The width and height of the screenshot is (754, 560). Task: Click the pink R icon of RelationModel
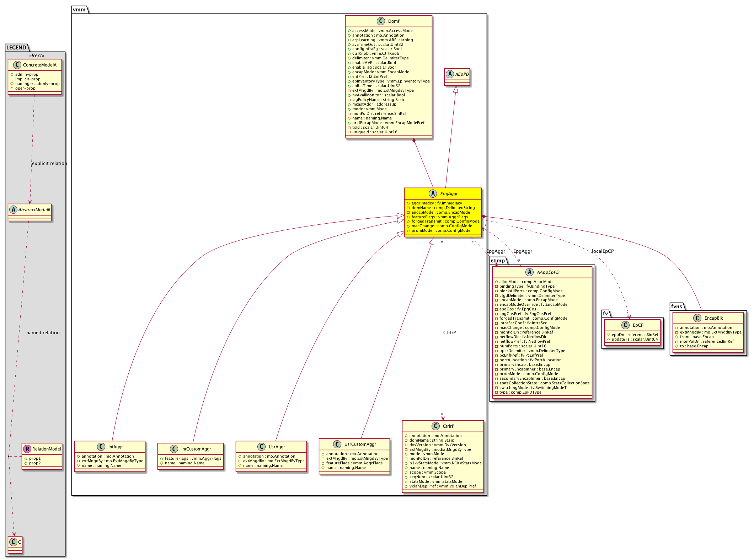[x=27, y=449]
